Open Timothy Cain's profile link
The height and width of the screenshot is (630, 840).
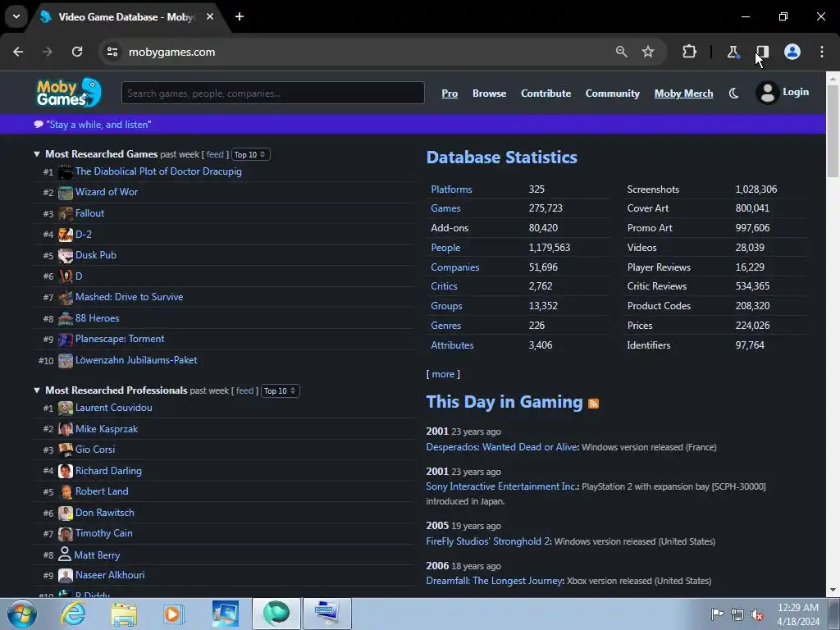pyautogui.click(x=104, y=533)
